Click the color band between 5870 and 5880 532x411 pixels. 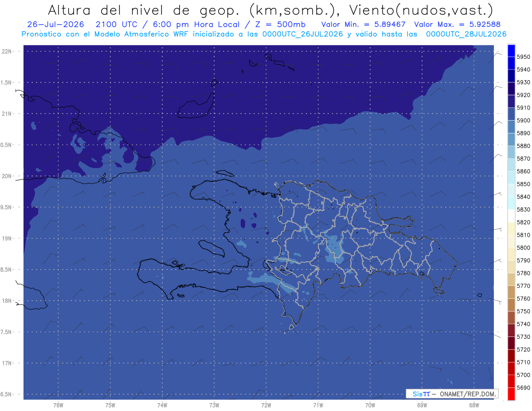tap(511, 152)
